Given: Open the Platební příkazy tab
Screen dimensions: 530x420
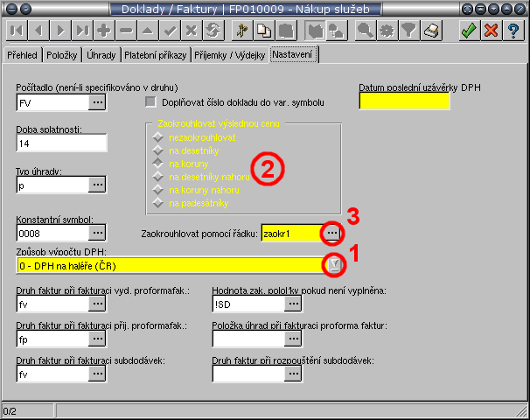Looking at the screenshot, I should tap(154, 55).
